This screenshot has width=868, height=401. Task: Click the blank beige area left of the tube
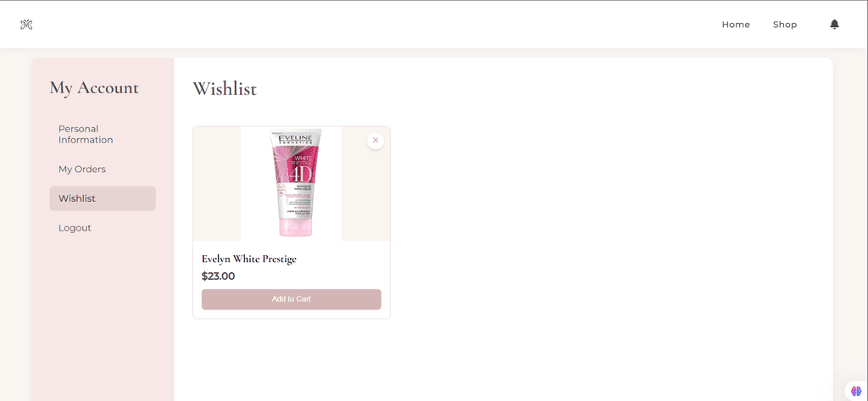(217, 183)
